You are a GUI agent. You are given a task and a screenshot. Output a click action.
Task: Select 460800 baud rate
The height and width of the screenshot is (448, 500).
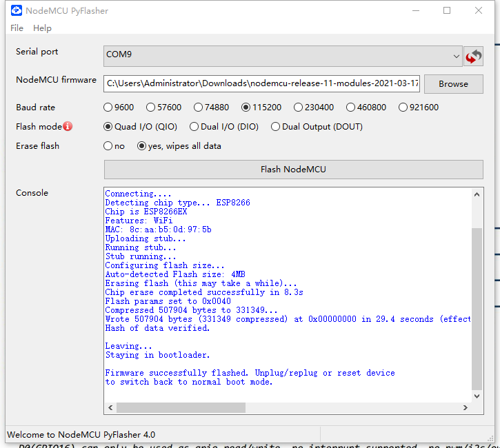(x=366, y=108)
